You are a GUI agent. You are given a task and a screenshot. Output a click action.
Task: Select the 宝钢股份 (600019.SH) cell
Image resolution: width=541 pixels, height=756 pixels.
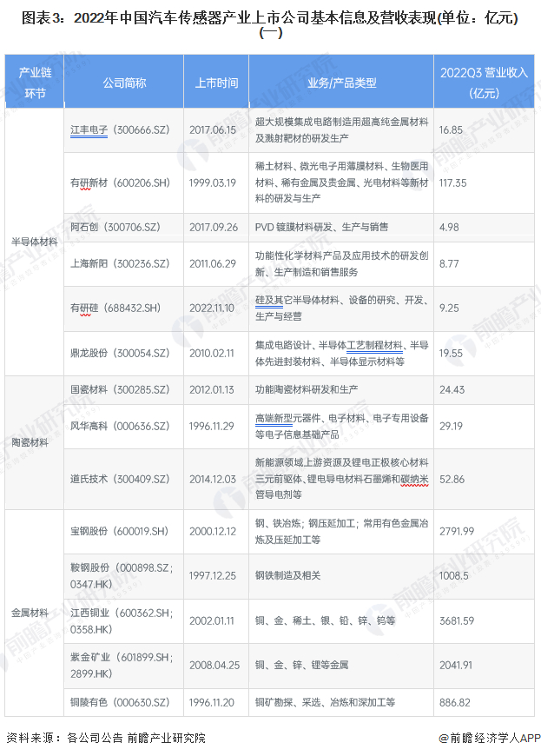pyautogui.click(x=124, y=532)
